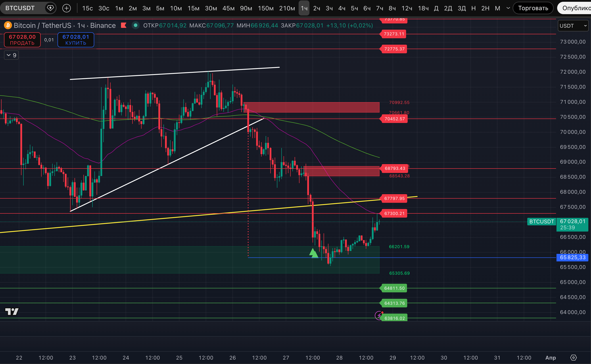Screen dimensions: 591x364
Task: Collapse the indicators legend showing 9
Action: point(11,55)
